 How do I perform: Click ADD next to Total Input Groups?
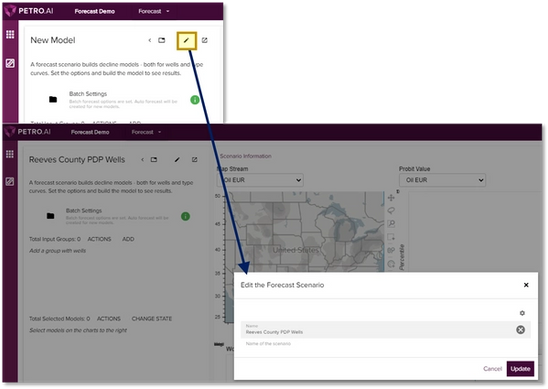pos(128,239)
